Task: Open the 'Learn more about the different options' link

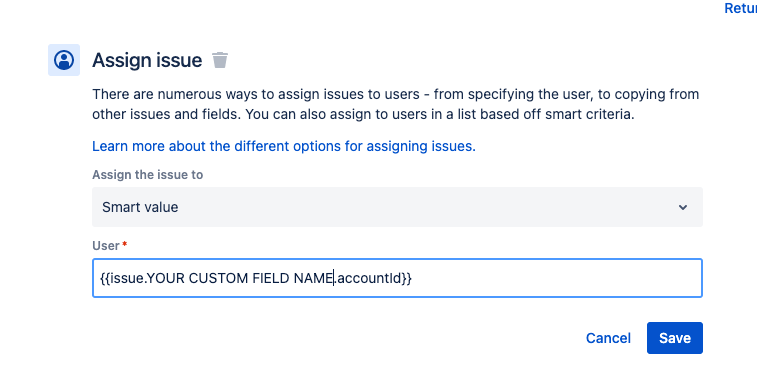Action: coord(284,146)
